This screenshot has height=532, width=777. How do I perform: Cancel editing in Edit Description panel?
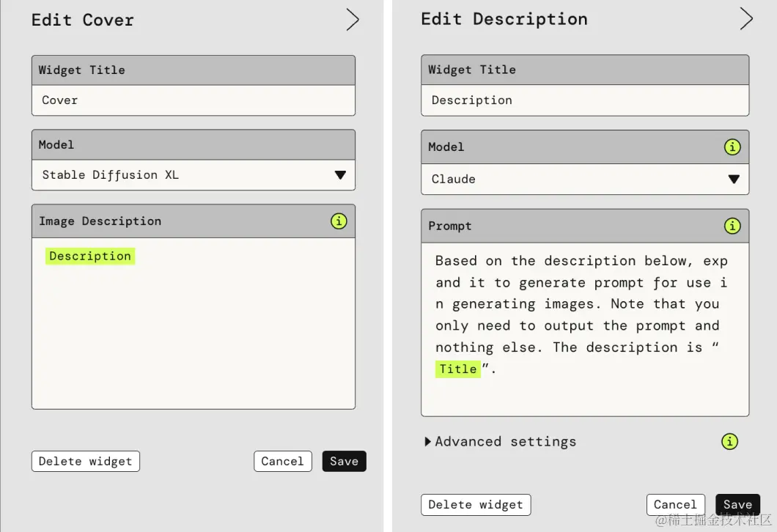point(675,505)
